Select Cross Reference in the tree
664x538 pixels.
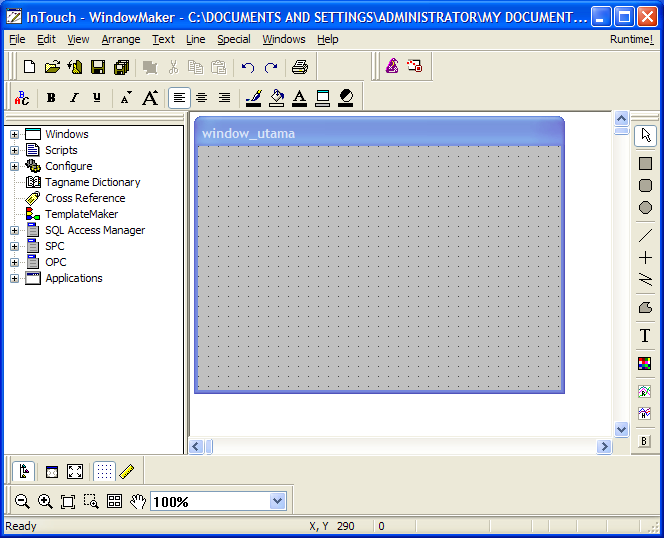coord(85,198)
